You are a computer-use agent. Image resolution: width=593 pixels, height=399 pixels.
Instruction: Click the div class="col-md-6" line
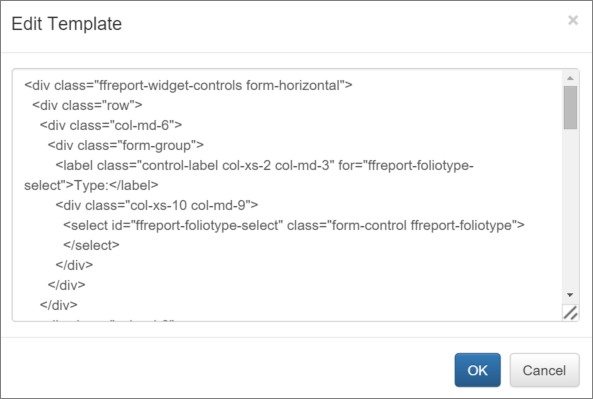point(111,125)
